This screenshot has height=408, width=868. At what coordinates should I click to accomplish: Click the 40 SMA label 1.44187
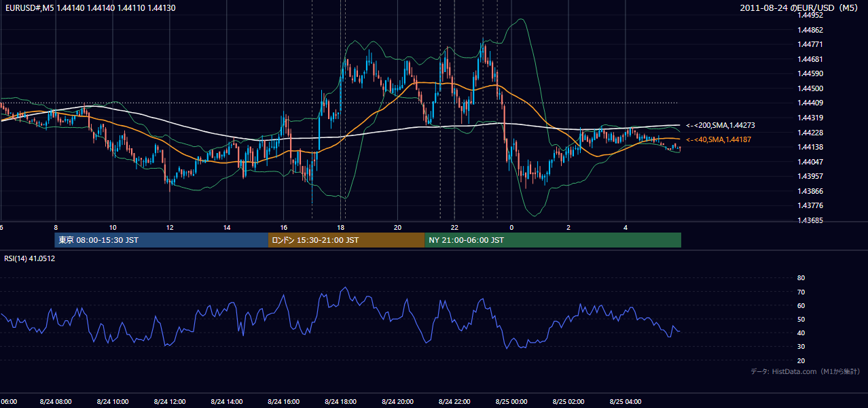point(720,139)
